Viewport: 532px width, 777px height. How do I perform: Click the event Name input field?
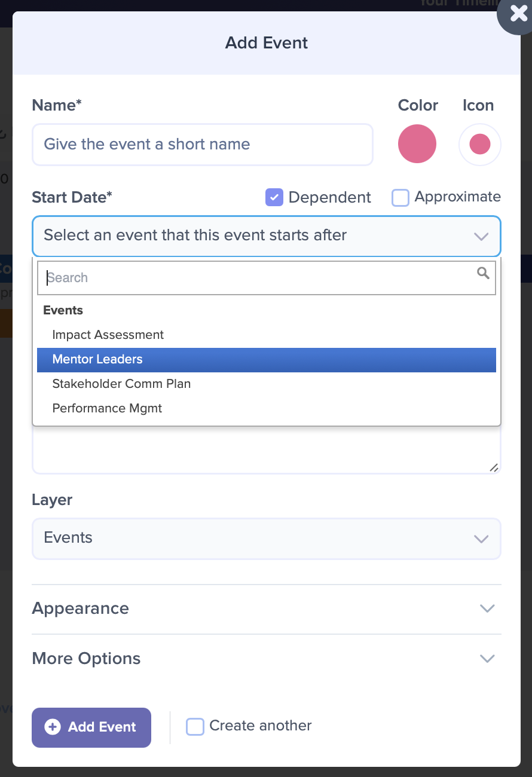202,145
